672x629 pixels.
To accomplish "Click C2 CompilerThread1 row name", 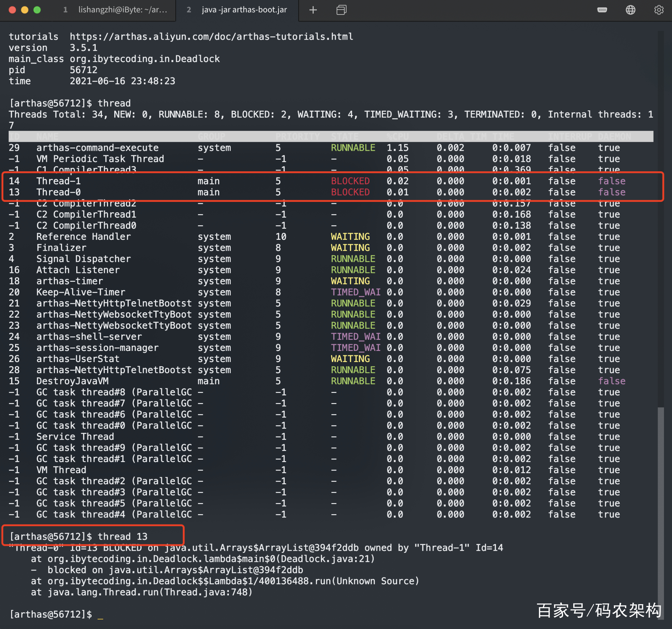I will click(86, 215).
